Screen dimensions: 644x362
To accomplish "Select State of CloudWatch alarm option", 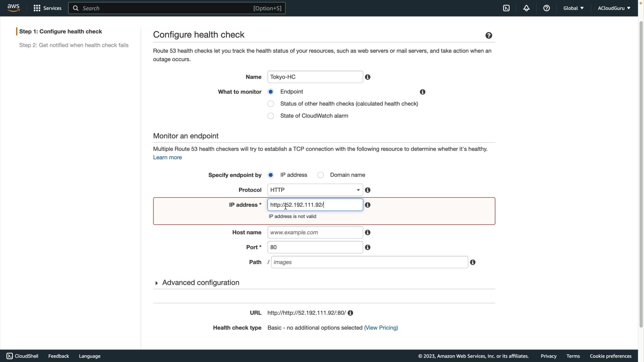I will (x=271, y=116).
